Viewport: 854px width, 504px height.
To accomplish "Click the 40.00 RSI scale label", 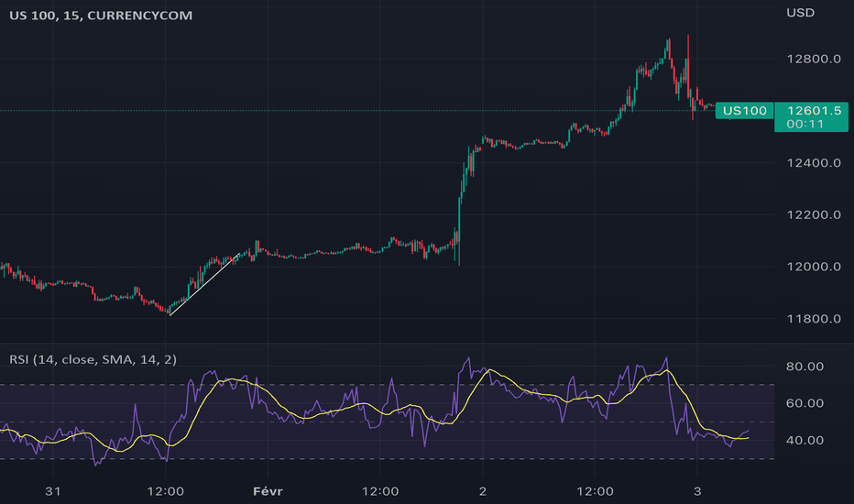I will click(805, 440).
